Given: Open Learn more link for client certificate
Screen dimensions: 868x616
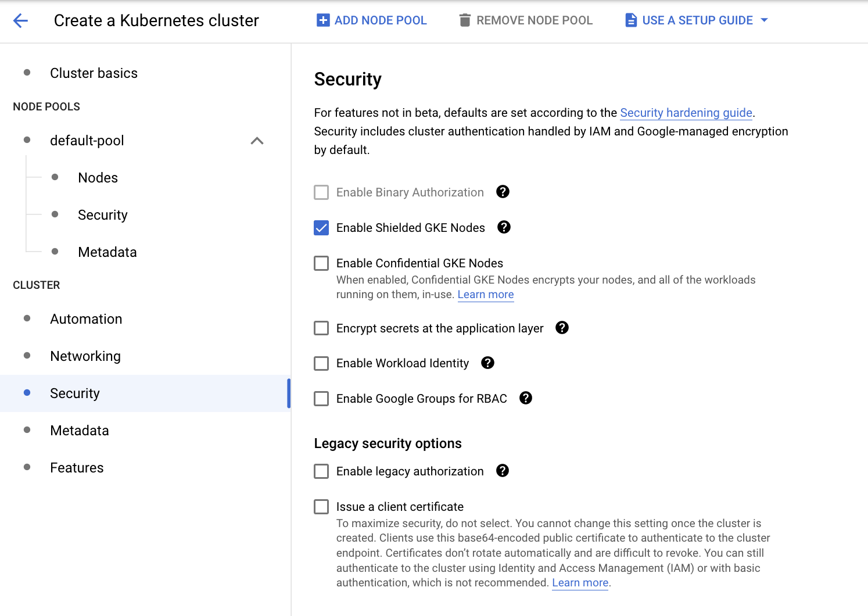Looking at the screenshot, I should click(x=580, y=583).
